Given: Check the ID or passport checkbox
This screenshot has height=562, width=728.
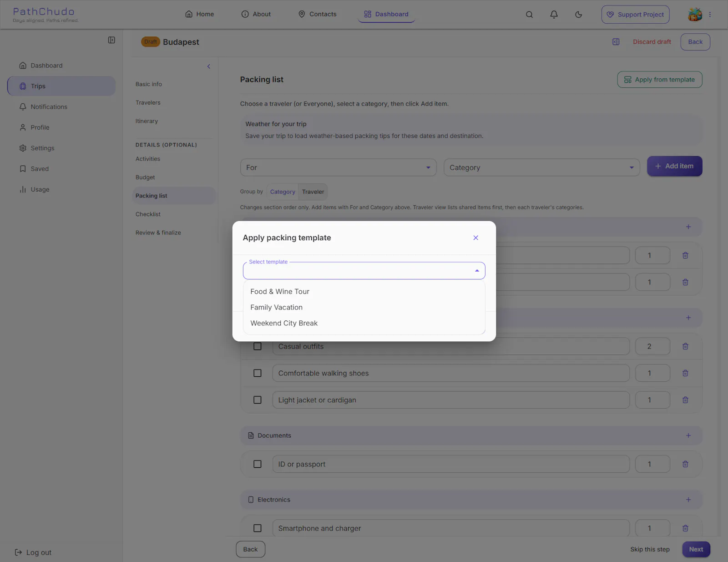Looking at the screenshot, I should point(258,464).
